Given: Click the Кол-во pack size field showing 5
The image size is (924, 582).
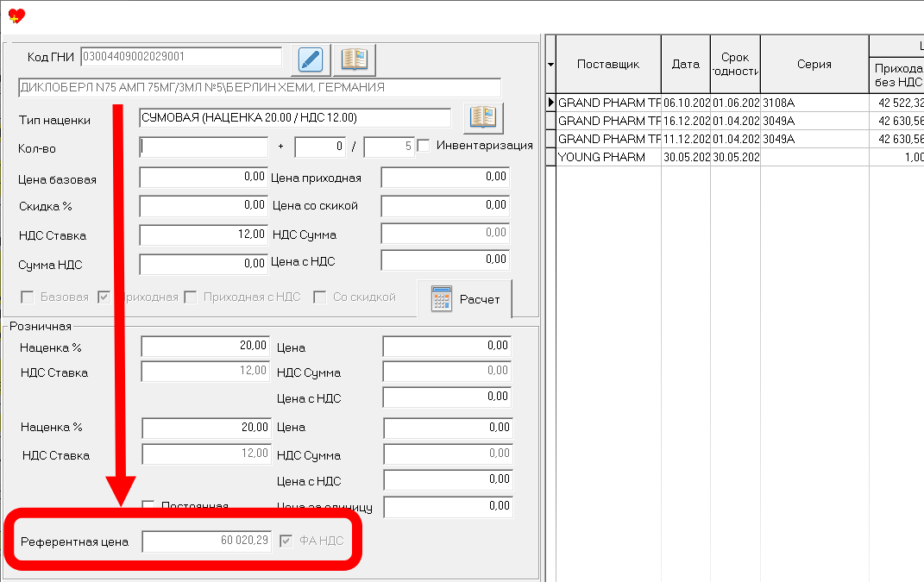Looking at the screenshot, I should pos(389,147).
